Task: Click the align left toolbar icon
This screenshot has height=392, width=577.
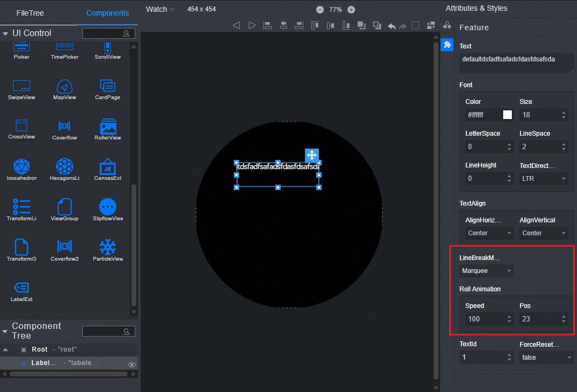Action: 267,25
